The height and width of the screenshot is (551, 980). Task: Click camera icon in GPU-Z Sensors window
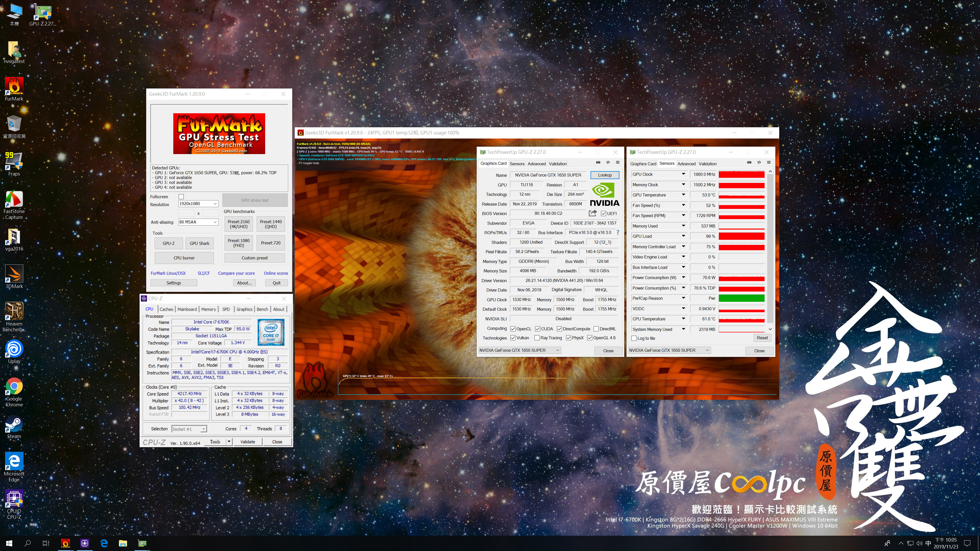pos(749,162)
